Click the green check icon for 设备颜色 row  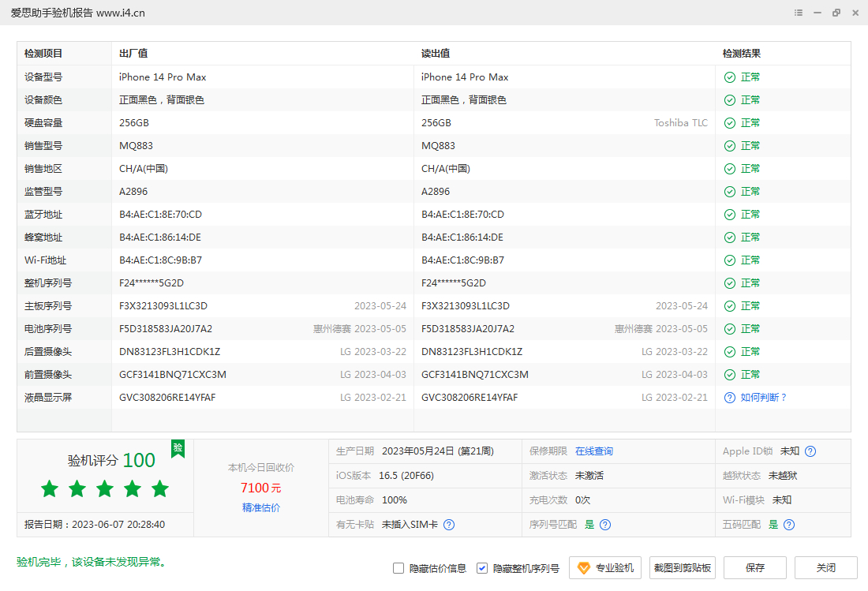point(730,100)
